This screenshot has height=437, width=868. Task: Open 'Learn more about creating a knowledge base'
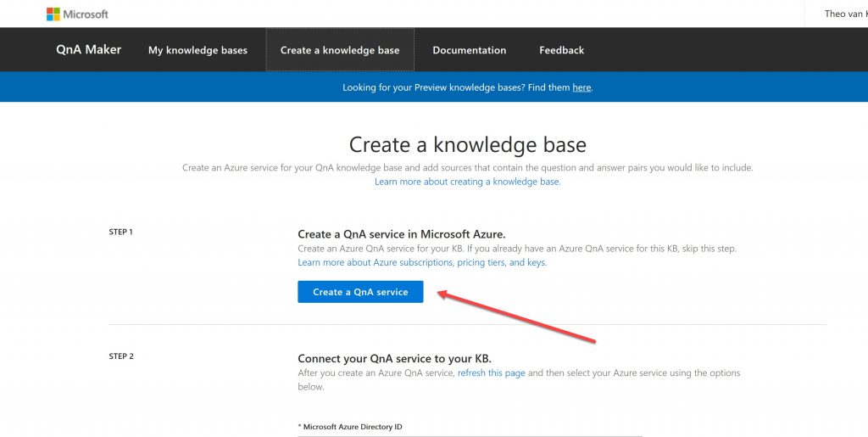(467, 182)
